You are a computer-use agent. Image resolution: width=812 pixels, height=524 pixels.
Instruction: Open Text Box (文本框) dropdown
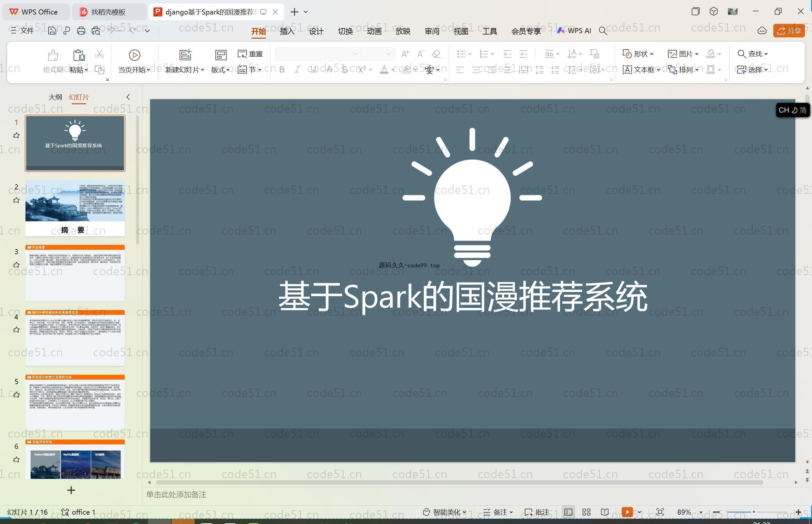pyautogui.click(x=641, y=69)
